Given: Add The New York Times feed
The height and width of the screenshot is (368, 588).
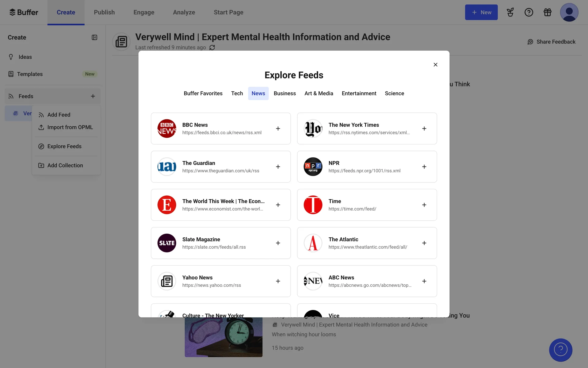Looking at the screenshot, I should pyautogui.click(x=424, y=128).
